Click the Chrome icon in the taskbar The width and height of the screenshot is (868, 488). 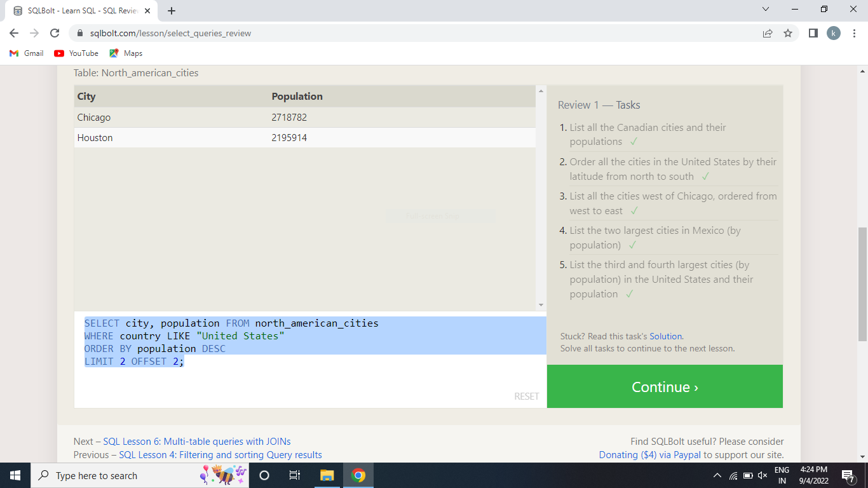pos(358,475)
